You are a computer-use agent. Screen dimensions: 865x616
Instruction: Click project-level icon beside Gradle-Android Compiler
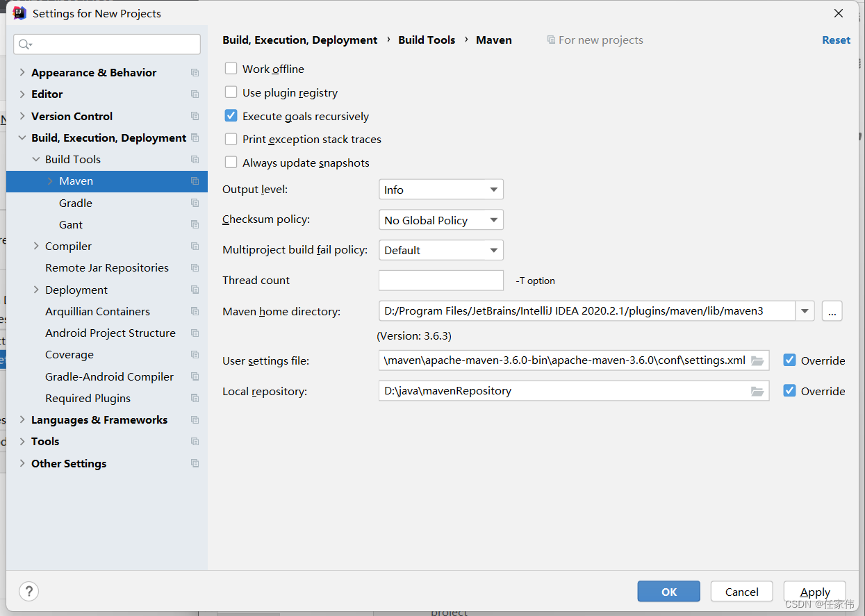coord(195,376)
